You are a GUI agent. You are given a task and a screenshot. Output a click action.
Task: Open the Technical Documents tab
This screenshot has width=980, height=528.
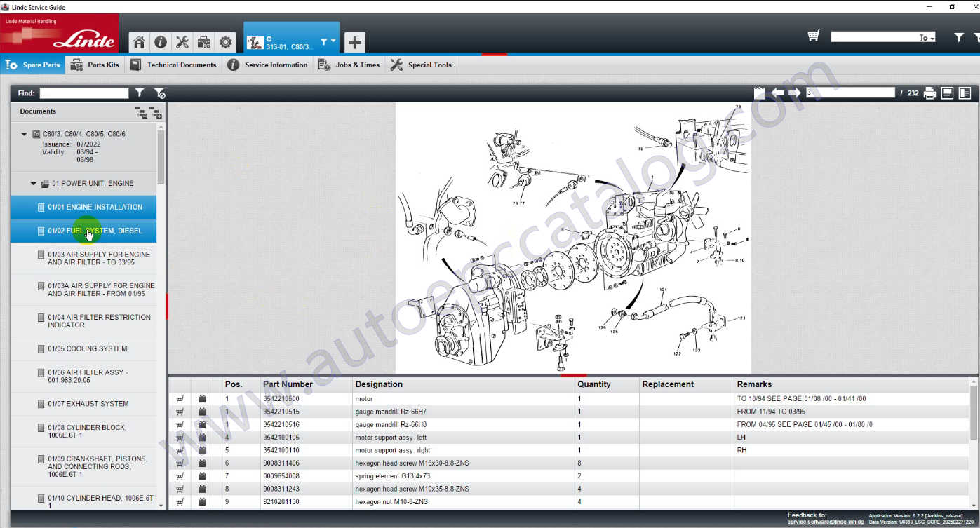[174, 65]
